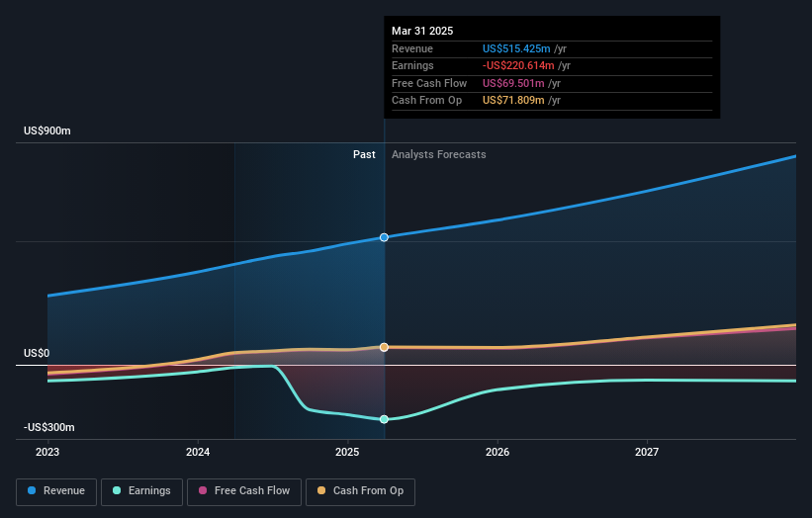Click the US$515.425m revenue value in tooltip
The image size is (812, 518).
click(x=516, y=48)
